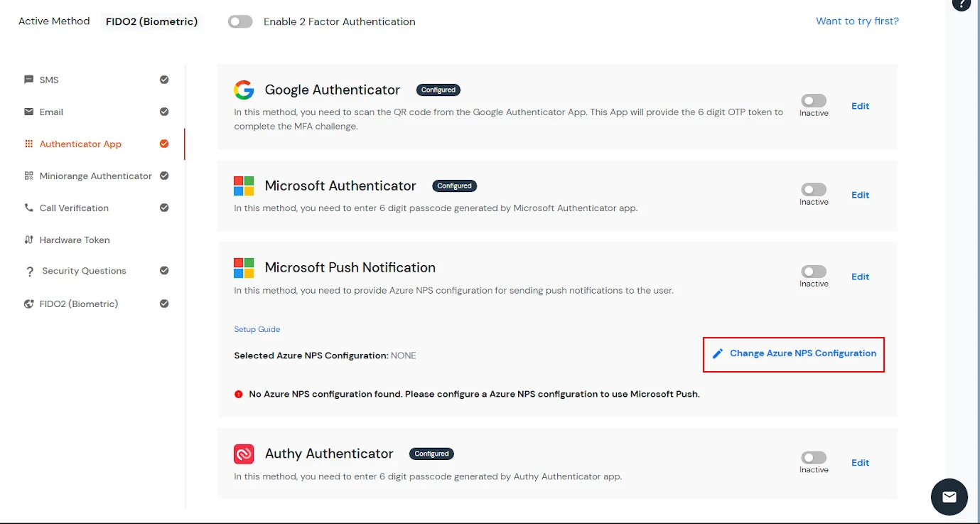Screen dimensions: 980x524
Task: Click the FIDO2 biometric fingerprint icon
Action: click(x=28, y=304)
